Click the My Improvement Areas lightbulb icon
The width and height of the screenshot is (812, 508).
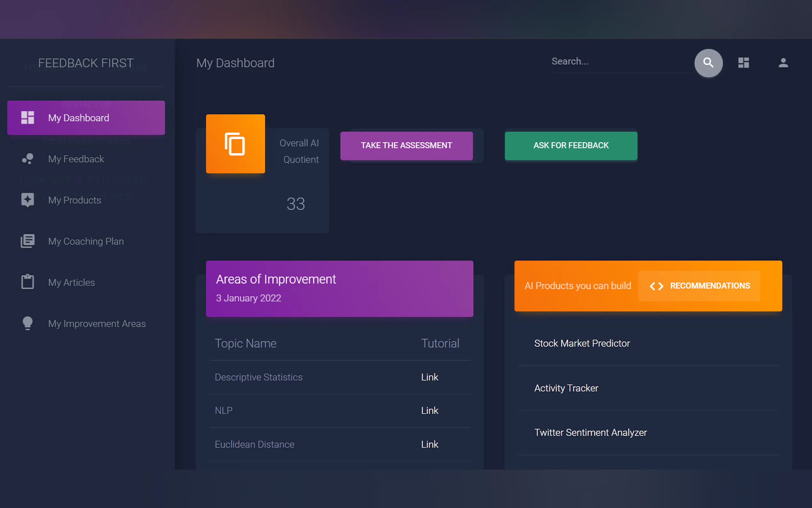click(27, 323)
